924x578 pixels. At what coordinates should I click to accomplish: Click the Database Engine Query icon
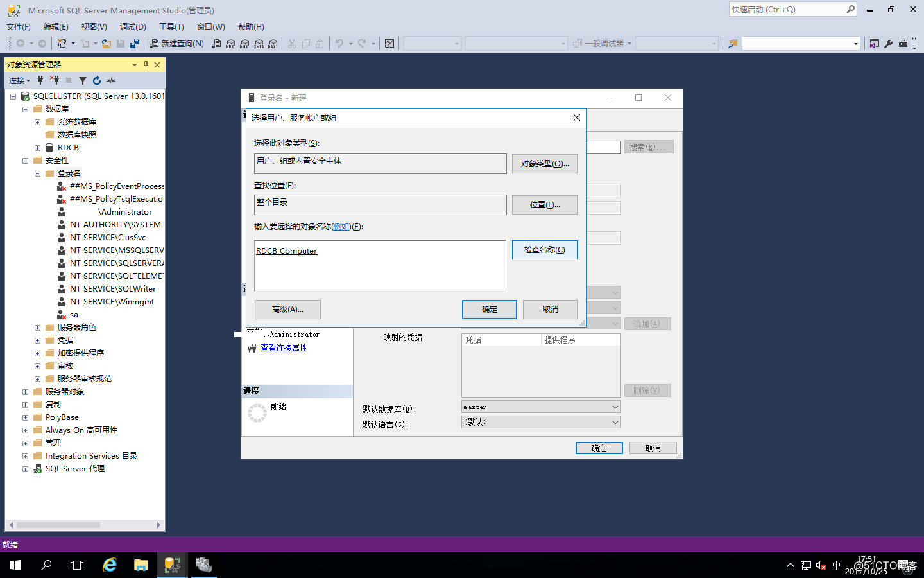click(216, 44)
